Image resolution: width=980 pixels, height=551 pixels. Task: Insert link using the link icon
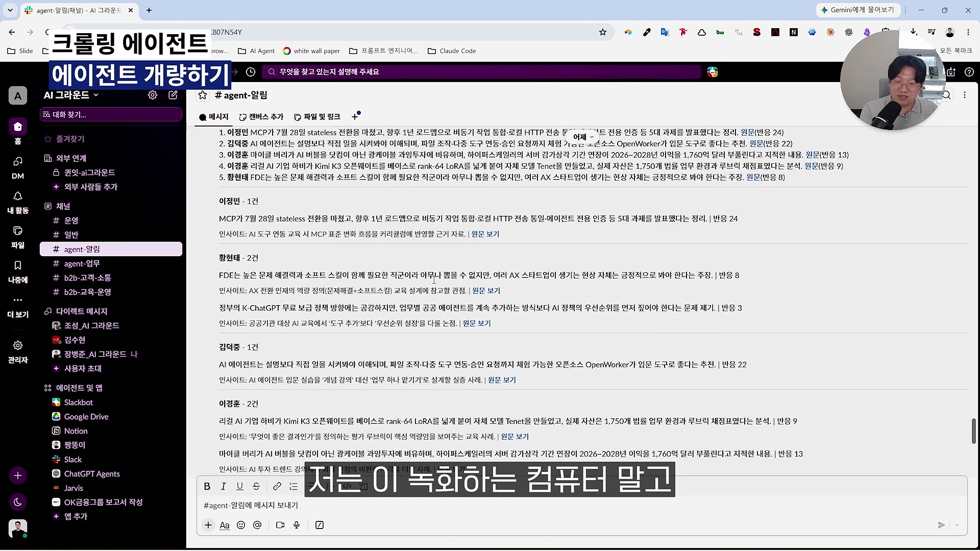click(x=277, y=486)
